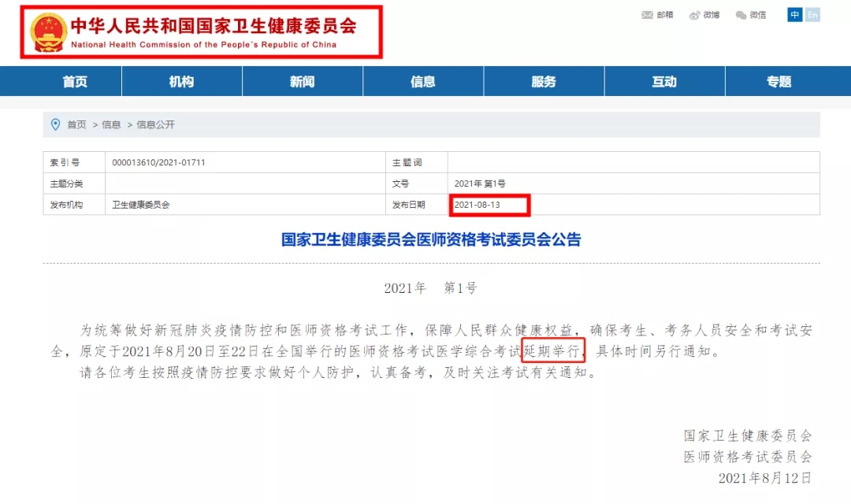Go to the 新闻 navigation section
This screenshot has height=504, width=851.
coord(302,82)
